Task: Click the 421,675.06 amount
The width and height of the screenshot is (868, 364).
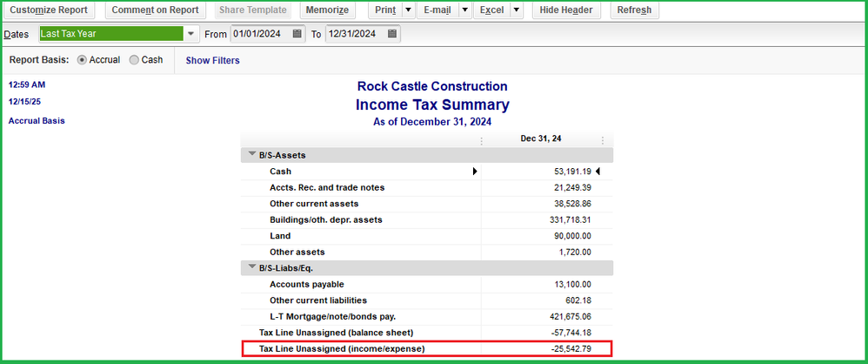Action: [571, 316]
